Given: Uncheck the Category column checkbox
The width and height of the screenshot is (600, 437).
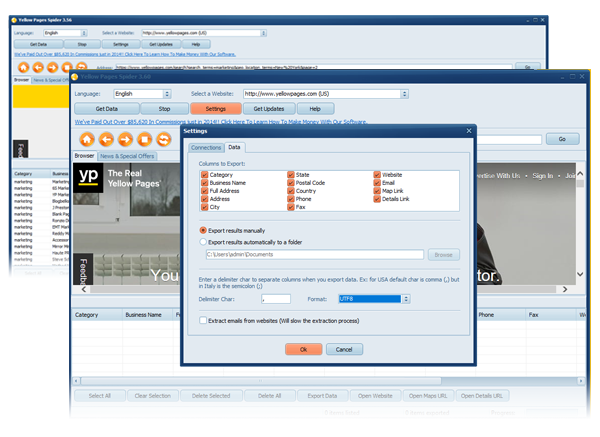Looking at the screenshot, I should [204, 175].
